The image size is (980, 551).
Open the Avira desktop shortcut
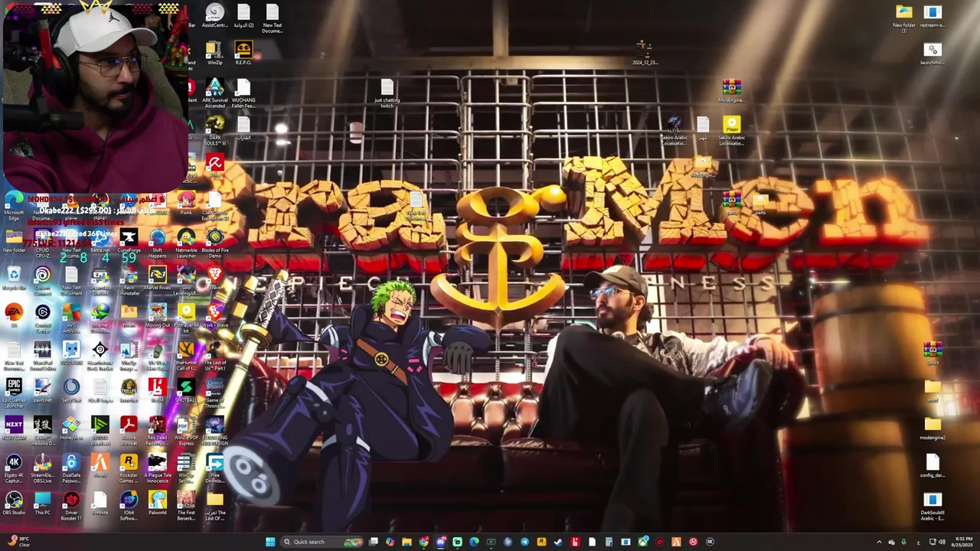(x=215, y=165)
